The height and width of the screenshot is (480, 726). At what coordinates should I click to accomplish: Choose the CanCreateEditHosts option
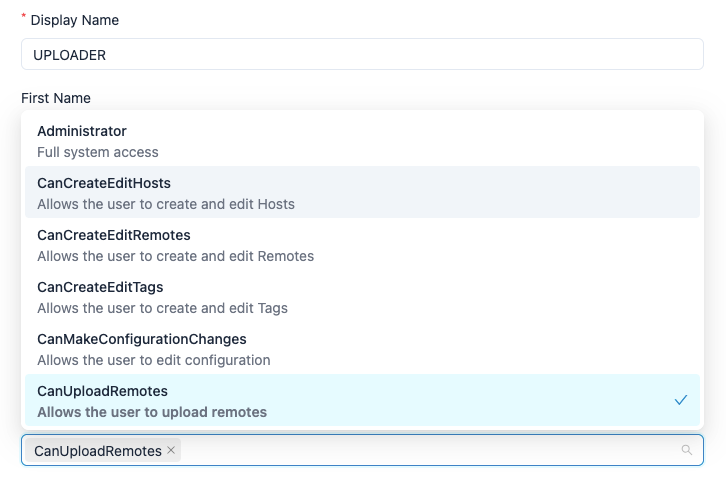(363, 192)
